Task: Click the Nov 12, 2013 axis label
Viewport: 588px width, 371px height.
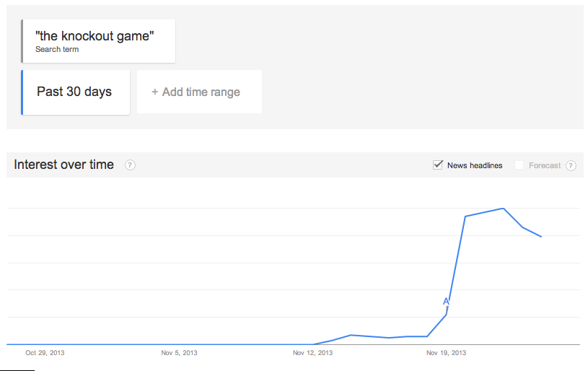Action: (x=312, y=353)
